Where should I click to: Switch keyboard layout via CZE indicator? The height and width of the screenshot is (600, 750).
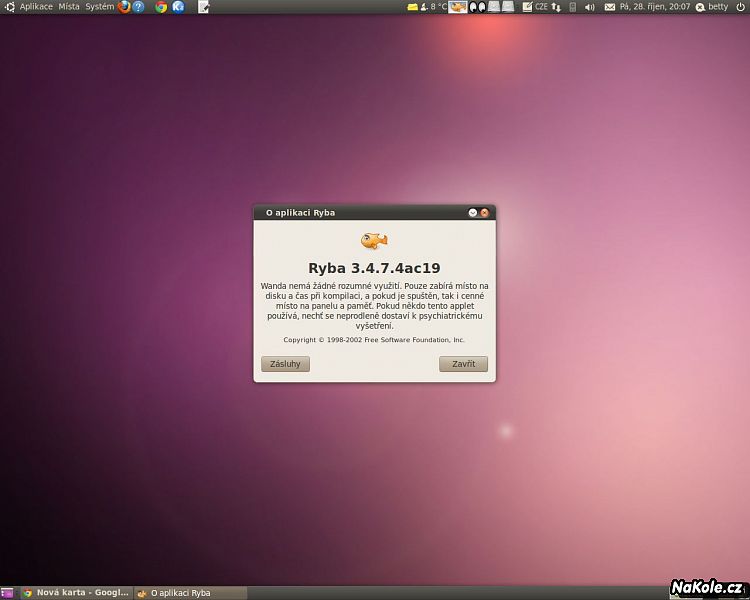541,7
